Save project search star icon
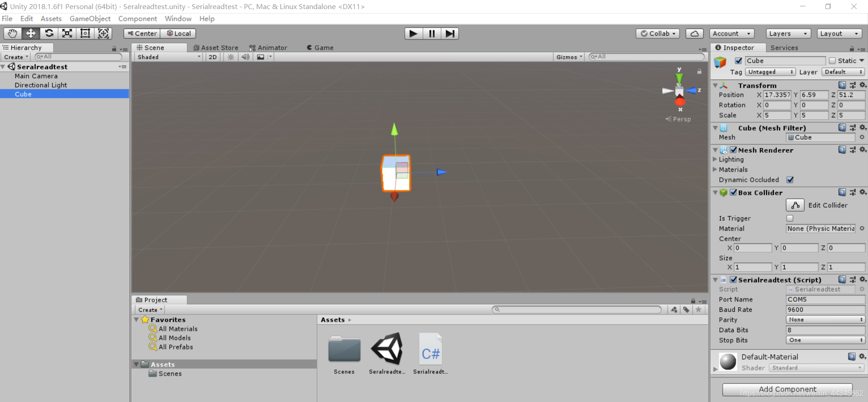Image resolution: width=868 pixels, height=402 pixels. (698, 310)
